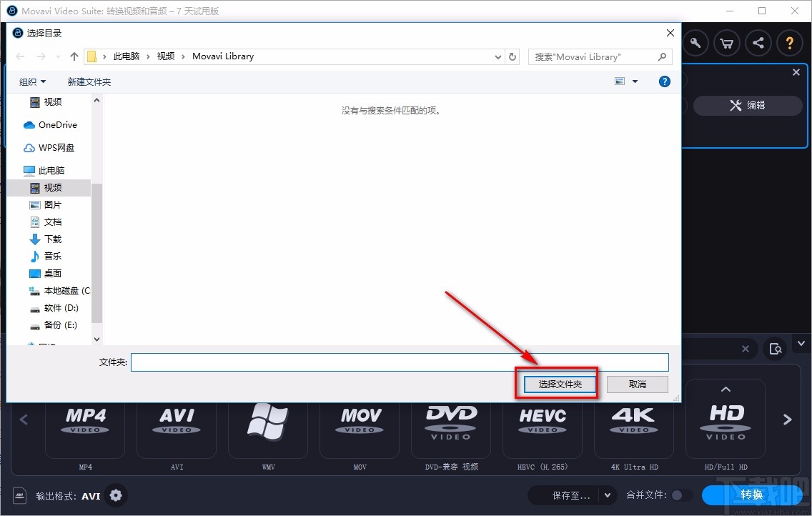Open output format settings gear
Image resolution: width=812 pixels, height=516 pixels.
pyautogui.click(x=114, y=495)
